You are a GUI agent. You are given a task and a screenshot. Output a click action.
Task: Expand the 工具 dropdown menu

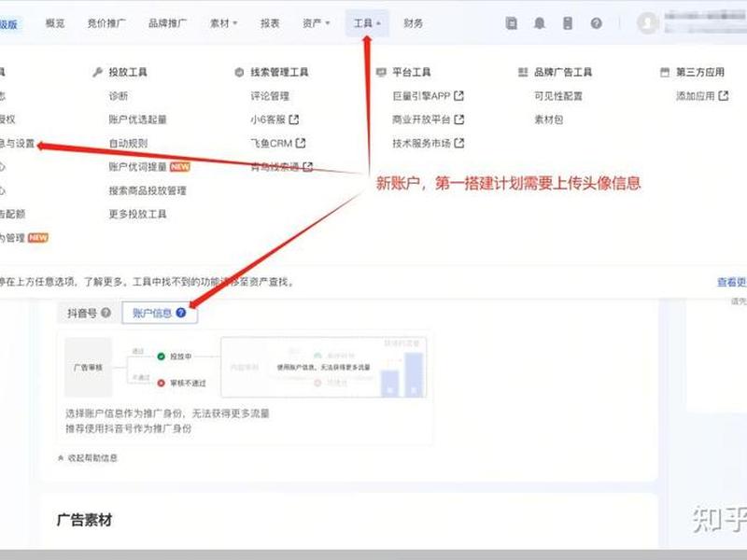point(367,23)
